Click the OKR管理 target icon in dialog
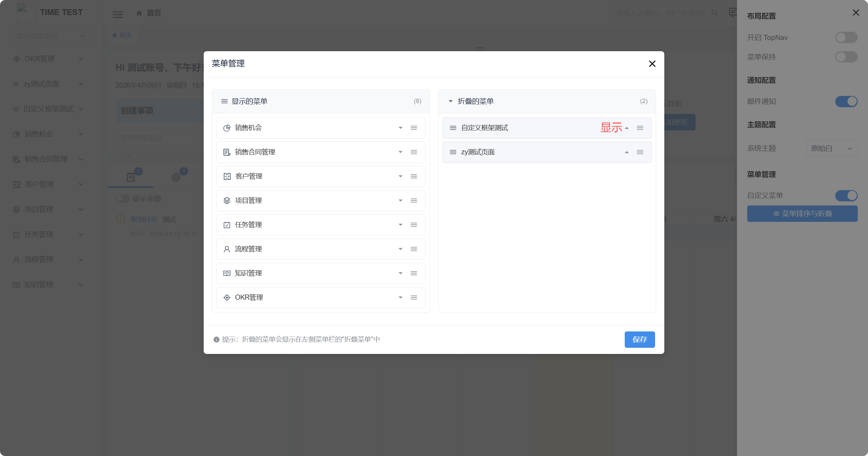The height and width of the screenshot is (456, 868). point(227,298)
